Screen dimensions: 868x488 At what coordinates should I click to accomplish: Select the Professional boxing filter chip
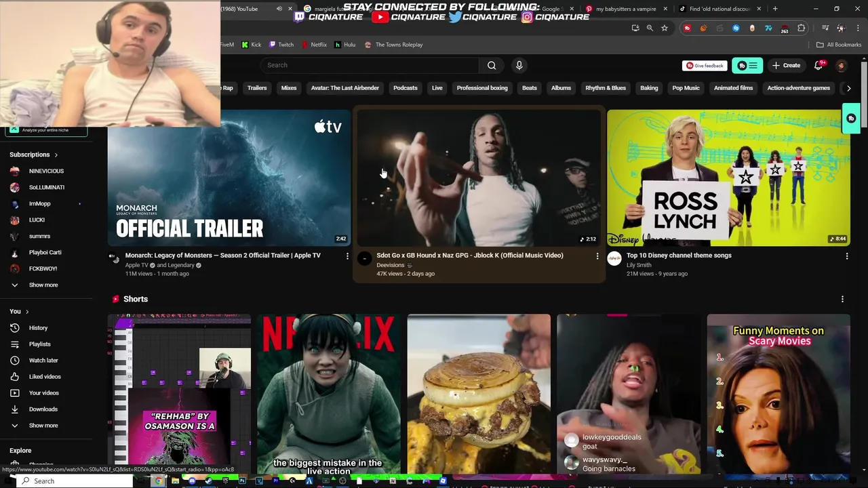[x=482, y=88]
